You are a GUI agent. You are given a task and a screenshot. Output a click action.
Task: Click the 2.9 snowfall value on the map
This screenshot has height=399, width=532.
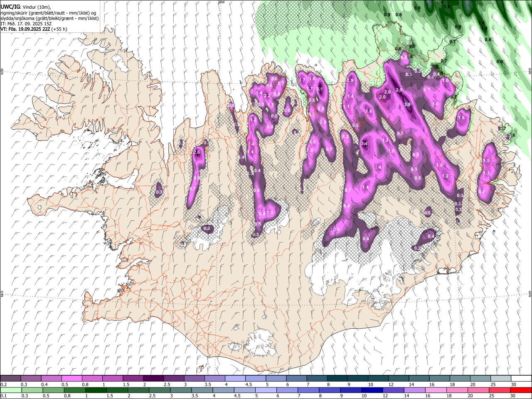pos(399,90)
